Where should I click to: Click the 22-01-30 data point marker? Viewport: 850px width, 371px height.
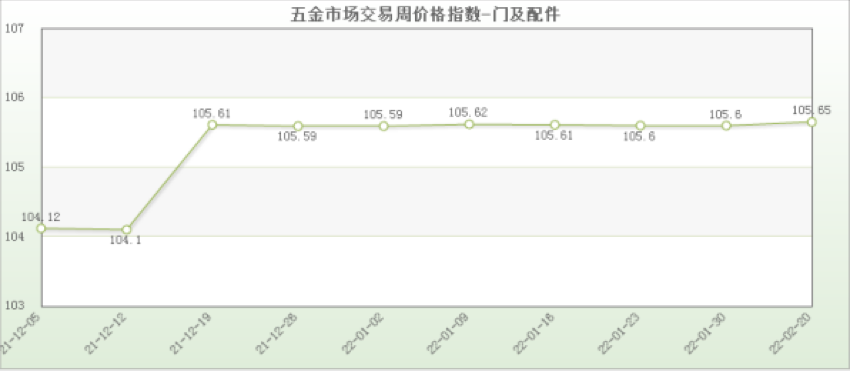726,125
